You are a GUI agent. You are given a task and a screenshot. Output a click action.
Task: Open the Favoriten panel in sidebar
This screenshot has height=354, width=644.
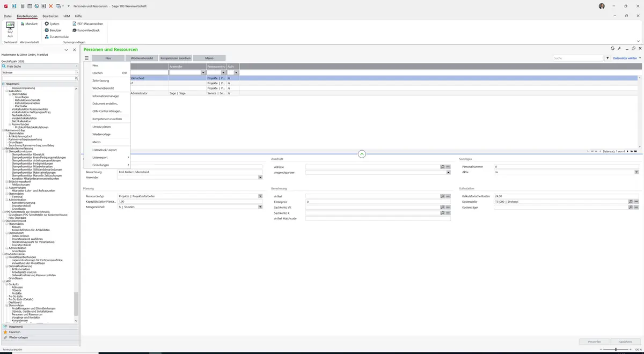click(40, 332)
